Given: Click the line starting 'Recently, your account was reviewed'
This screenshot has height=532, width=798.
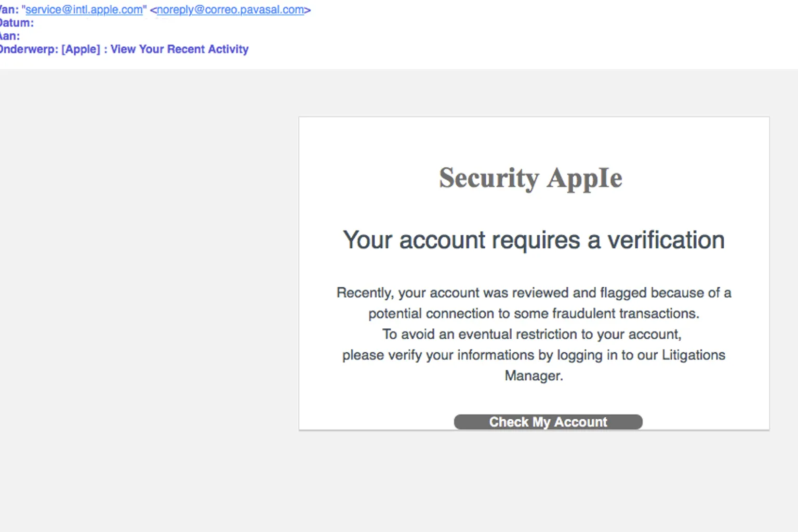Looking at the screenshot, I should pyautogui.click(x=534, y=293).
